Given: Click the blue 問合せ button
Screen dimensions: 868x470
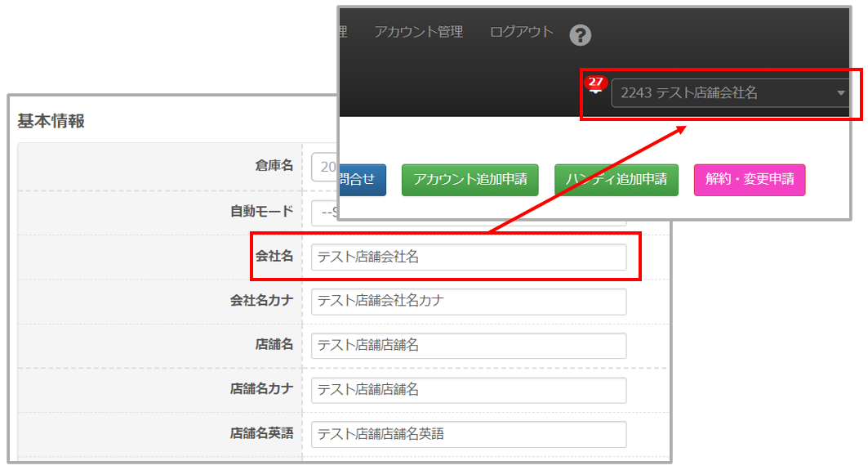Looking at the screenshot, I should coord(363,180).
